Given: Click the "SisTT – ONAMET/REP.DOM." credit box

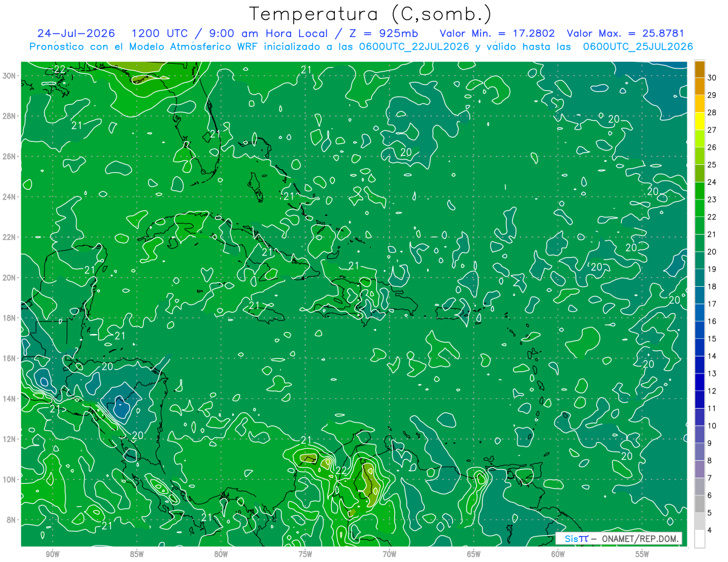Looking at the screenshot, I should [619, 538].
